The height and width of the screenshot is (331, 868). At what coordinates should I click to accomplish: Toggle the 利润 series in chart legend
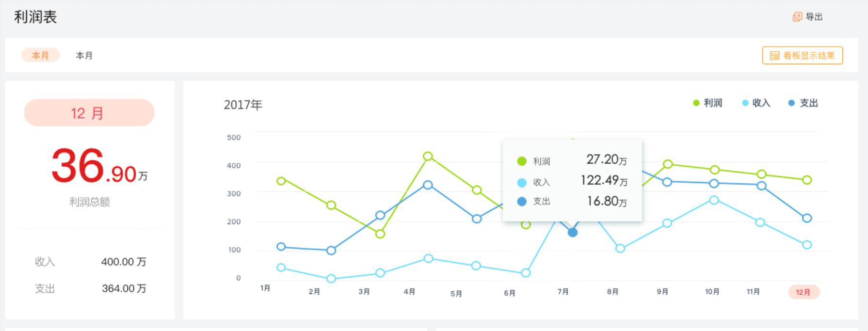(x=707, y=103)
